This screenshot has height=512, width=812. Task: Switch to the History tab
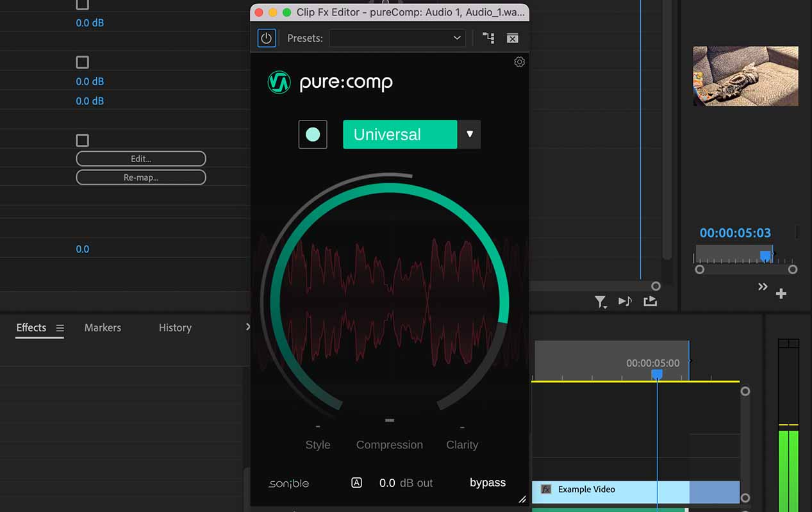pyautogui.click(x=175, y=327)
